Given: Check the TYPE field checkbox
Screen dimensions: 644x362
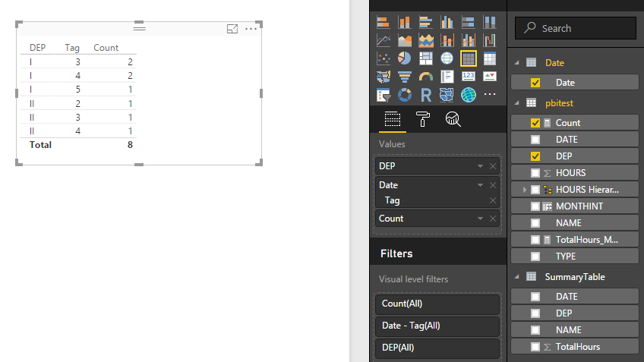Looking at the screenshot, I should [x=535, y=256].
